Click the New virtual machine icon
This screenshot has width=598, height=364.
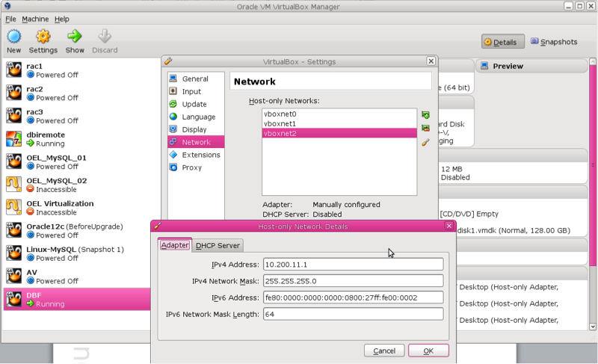(13, 37)
